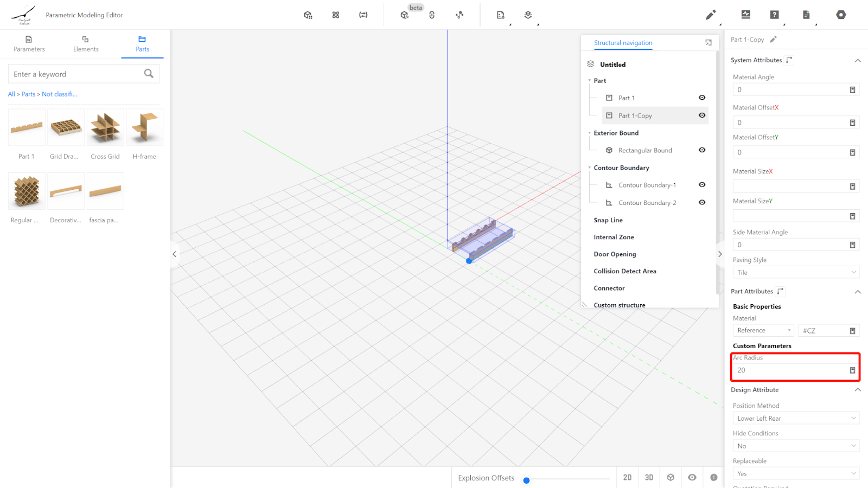Toggle visibility of Part 1

click(702, 98)
